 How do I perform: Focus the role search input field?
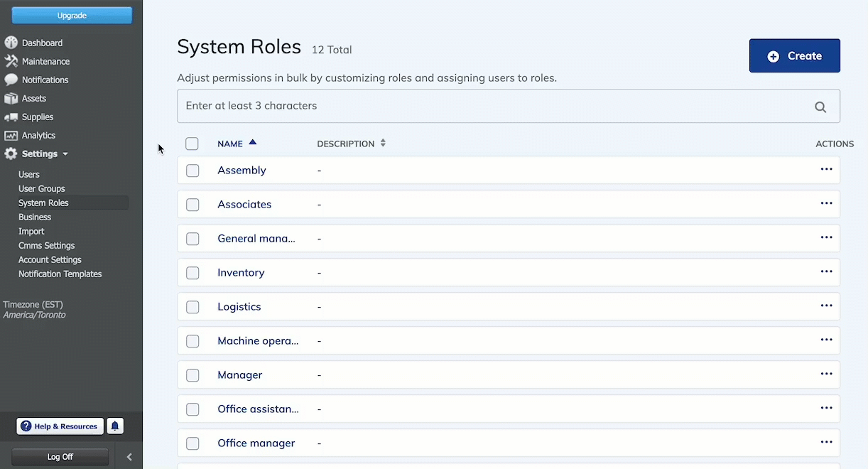pyautogui.click(x=509, y=106)
